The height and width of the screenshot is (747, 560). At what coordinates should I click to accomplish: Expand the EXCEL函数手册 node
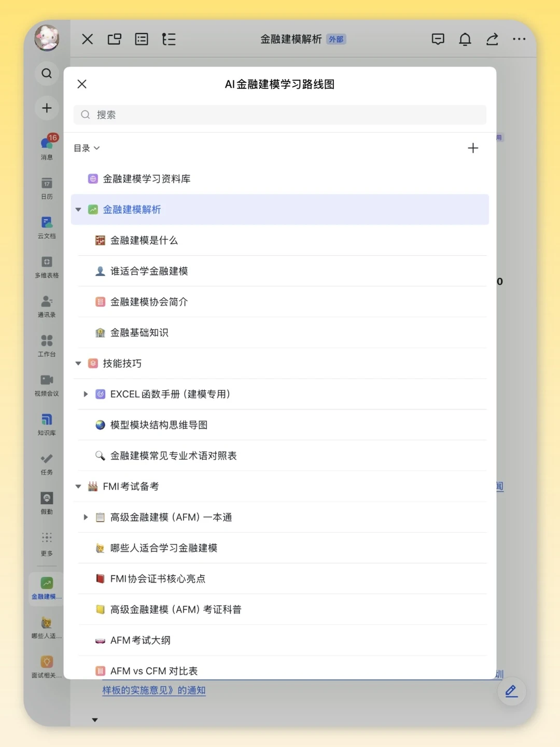click(x=86, y=394)
